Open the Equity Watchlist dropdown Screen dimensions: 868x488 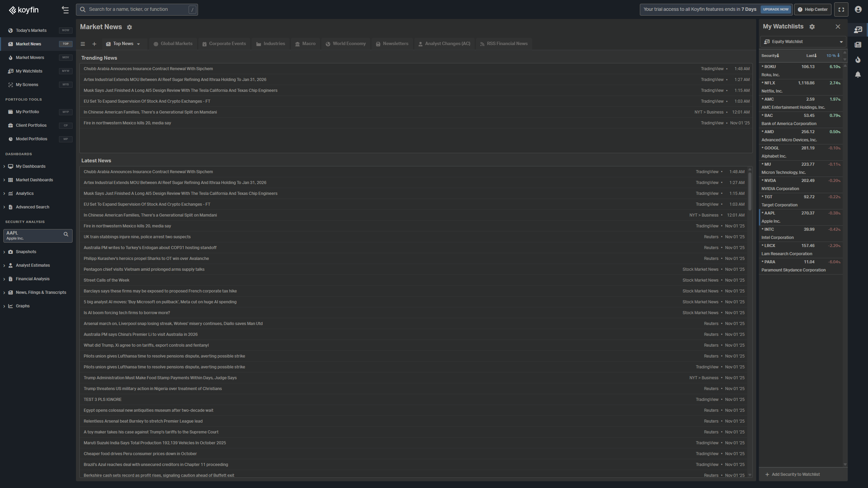click(x=803, y=42)
